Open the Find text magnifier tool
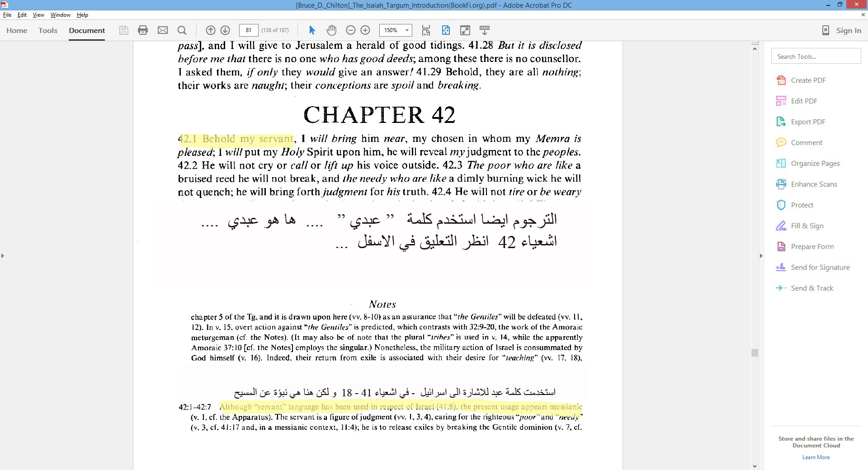Image resolution: width=868 pixels, height=470 pixels. point(182,30)
